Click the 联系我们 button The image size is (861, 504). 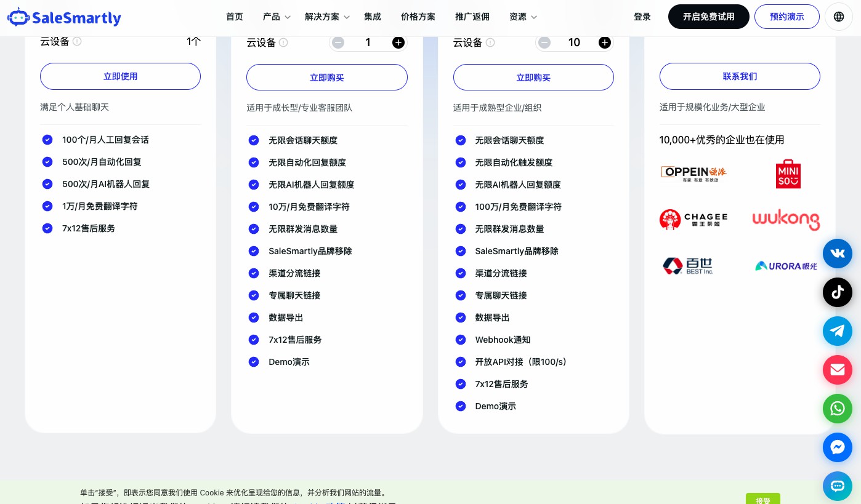(740, 76)
